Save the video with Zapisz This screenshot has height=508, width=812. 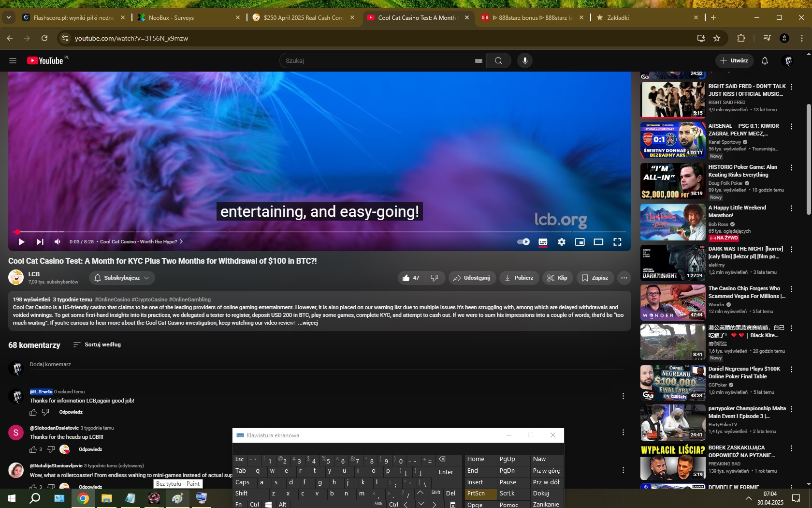(x=595, y=278)
